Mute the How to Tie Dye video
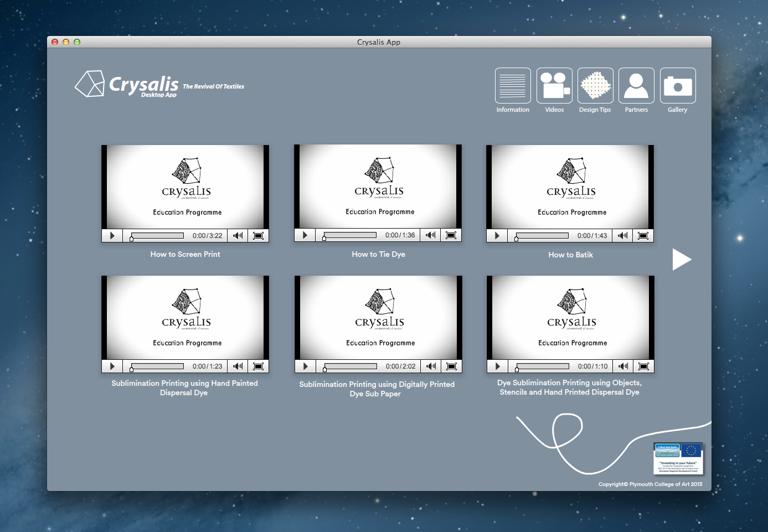Screen dimensions: 768x532 pos(430,235)
